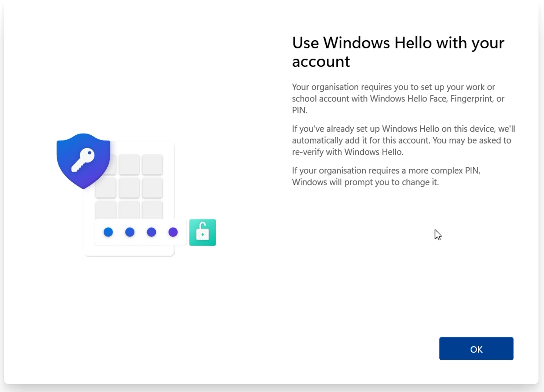Select the third PIN dot in the entry field
This screenshot has height=392, width=544.
151,232
